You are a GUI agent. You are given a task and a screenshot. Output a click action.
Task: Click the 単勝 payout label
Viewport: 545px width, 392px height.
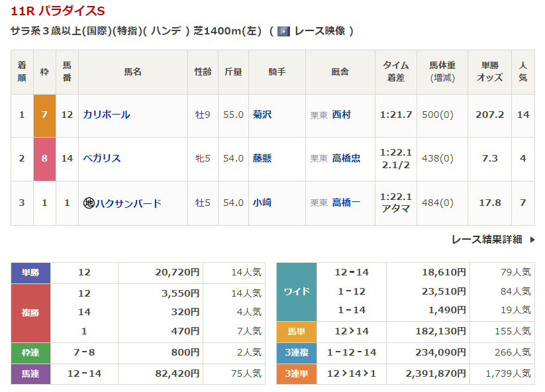(x=30, y=272)
